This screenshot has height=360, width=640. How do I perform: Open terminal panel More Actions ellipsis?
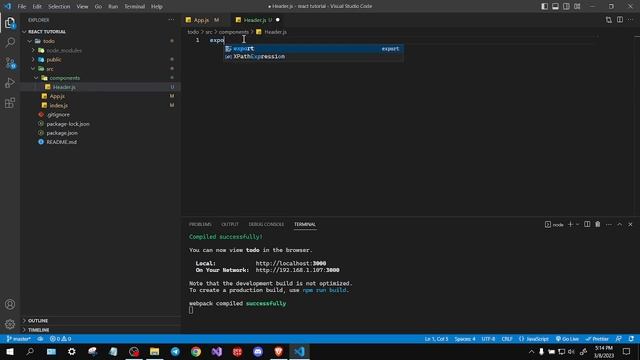click(x=609, y=224)
